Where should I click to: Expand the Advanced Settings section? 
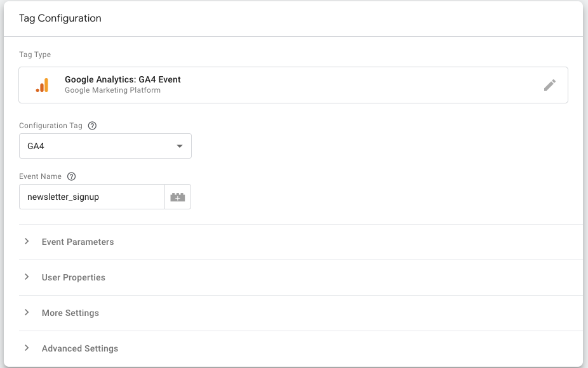[x=79, y=348]
